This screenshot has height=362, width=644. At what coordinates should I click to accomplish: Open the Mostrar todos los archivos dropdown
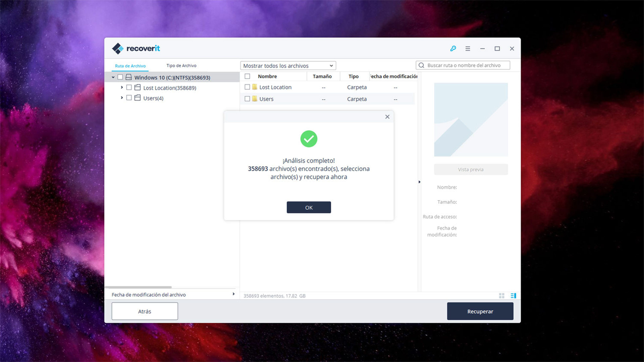[288, 66]
